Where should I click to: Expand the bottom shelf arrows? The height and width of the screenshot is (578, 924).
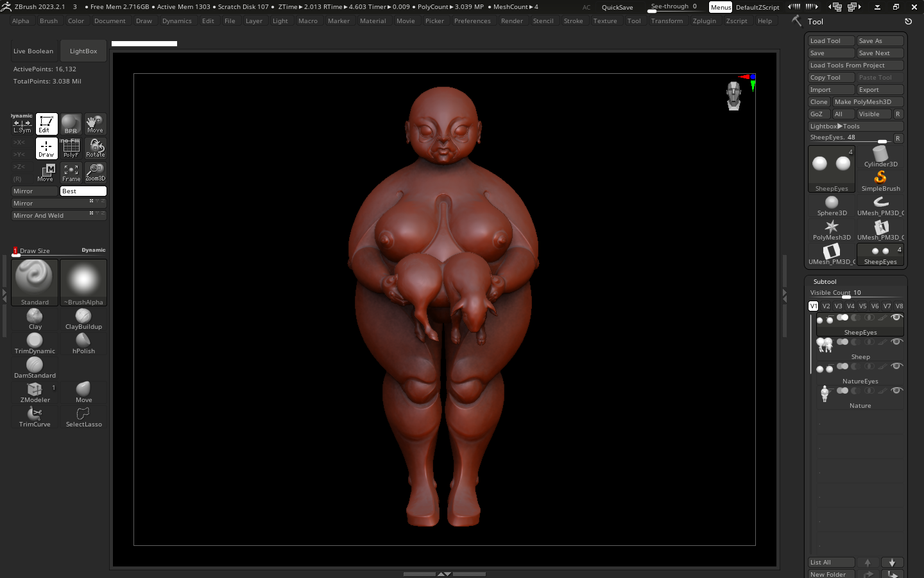point(444,574)
